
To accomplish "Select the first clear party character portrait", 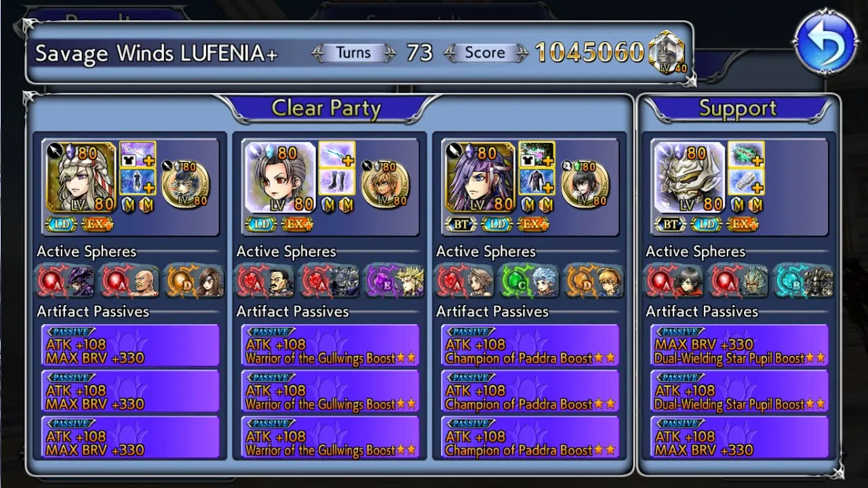I will point(81,177).
